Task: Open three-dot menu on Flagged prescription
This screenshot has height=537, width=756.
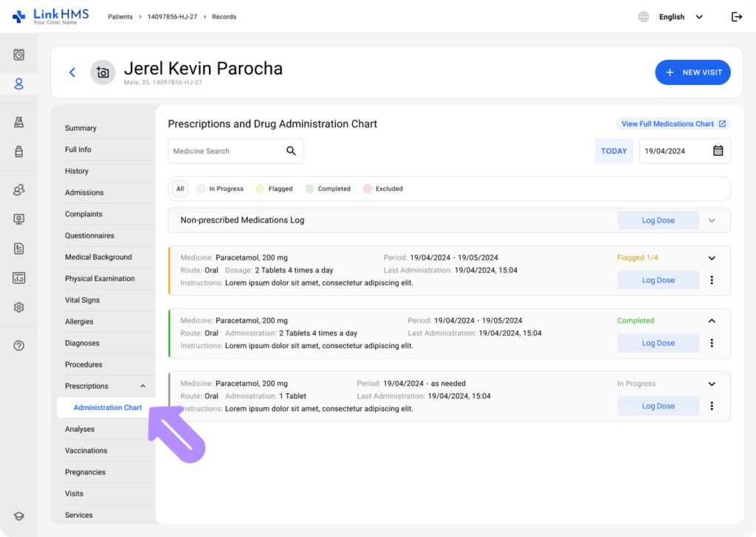Action: pos(712,280)
